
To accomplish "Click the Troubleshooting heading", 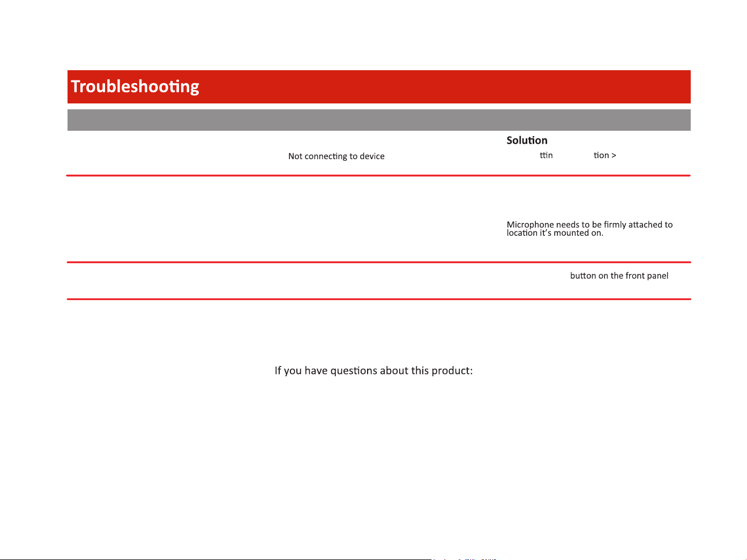I will [x=135, y=86].
